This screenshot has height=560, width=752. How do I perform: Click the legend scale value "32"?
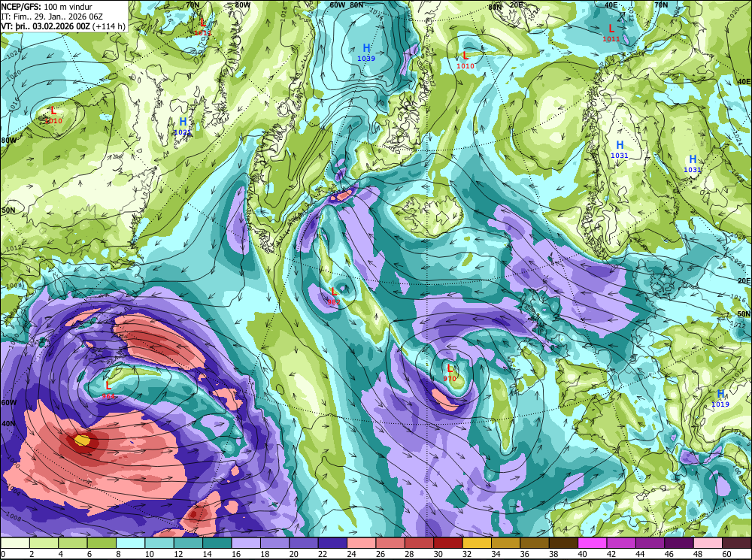click(467, 554)
